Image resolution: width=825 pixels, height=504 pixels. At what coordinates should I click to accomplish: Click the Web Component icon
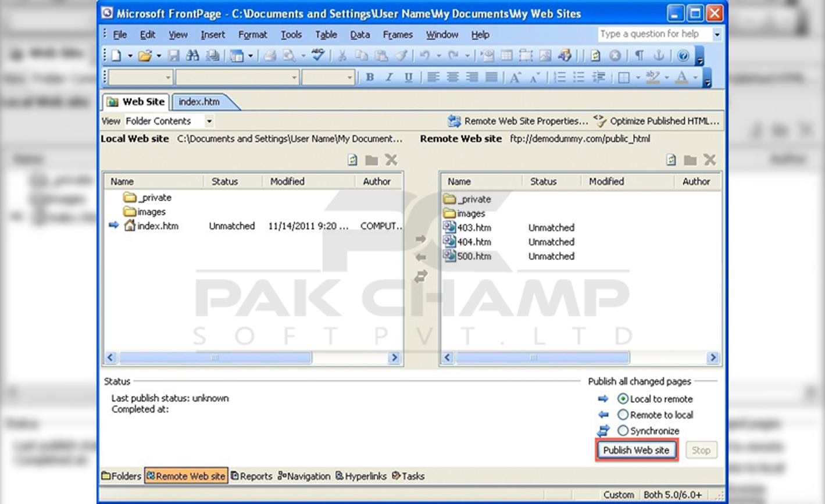[487, 56]
